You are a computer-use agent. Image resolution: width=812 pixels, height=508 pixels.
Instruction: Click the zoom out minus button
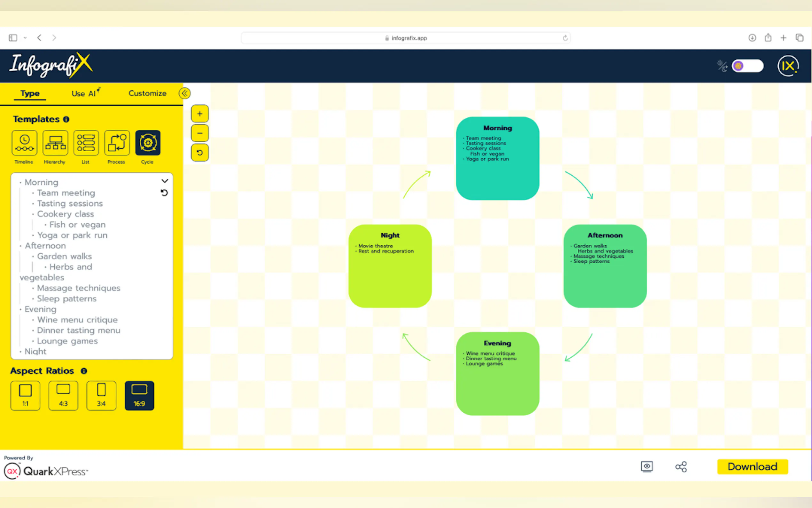point(200,133)
